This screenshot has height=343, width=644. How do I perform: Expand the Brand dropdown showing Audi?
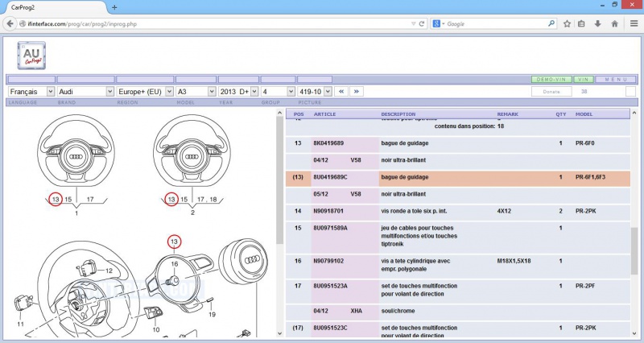(86, 92)
